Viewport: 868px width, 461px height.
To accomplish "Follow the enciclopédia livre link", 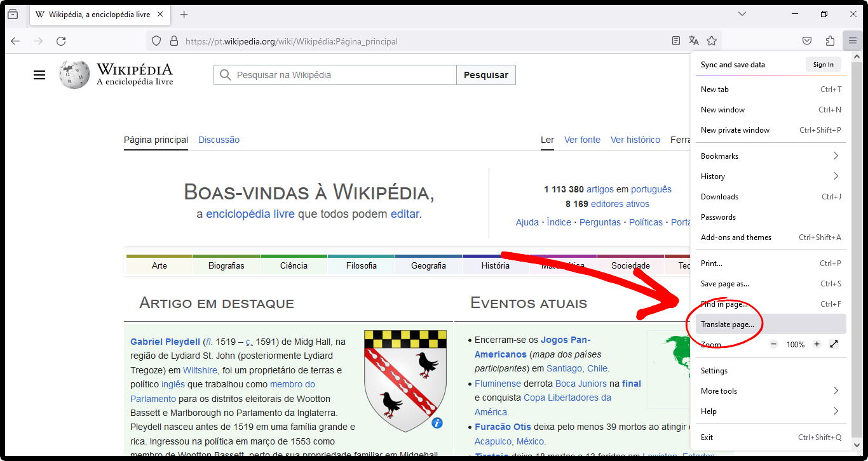I will pos(250,214).
